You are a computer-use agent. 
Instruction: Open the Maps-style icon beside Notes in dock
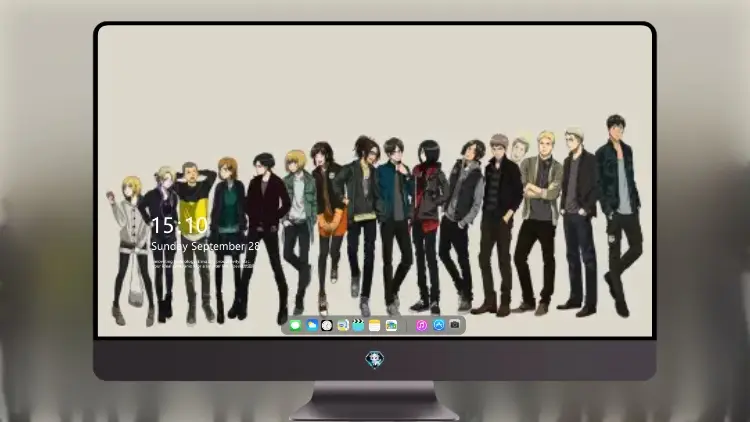[391, 325]
